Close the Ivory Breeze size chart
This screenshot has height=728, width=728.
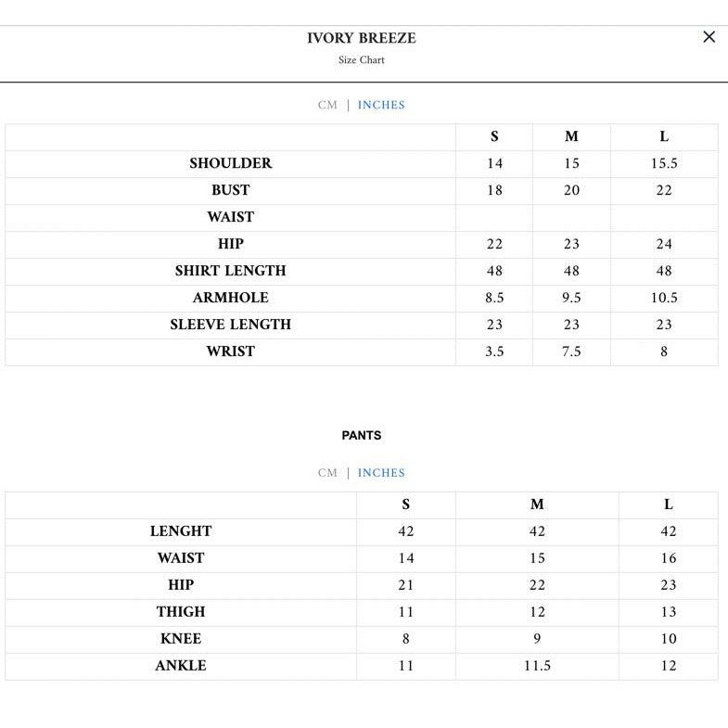(x=709, y=37)
